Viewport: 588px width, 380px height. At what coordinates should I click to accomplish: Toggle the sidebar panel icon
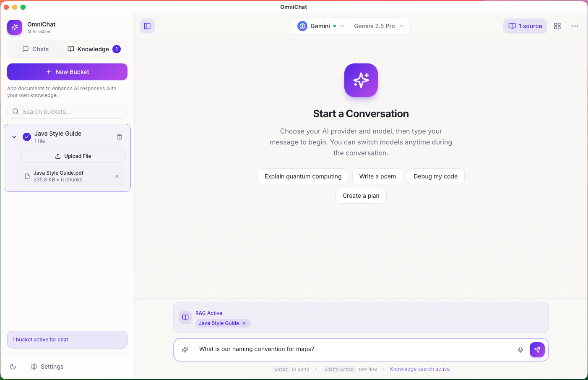click(x=147, y=26)
